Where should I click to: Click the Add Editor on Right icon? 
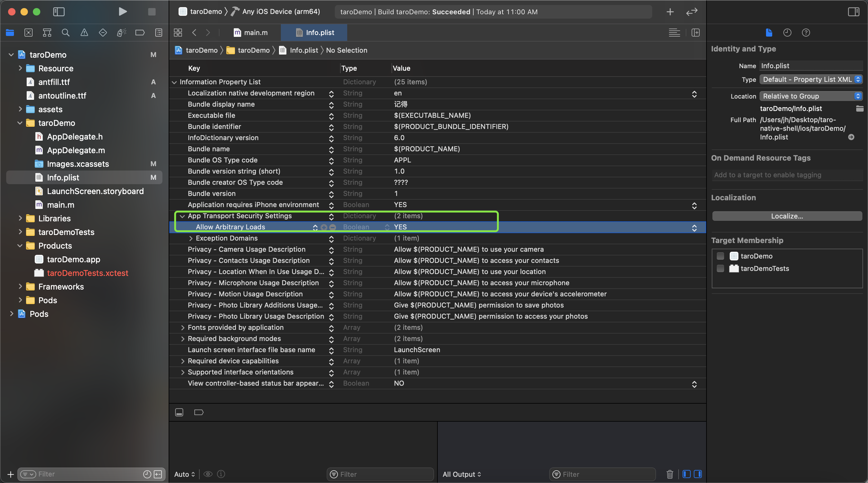[x=695, y=33]
